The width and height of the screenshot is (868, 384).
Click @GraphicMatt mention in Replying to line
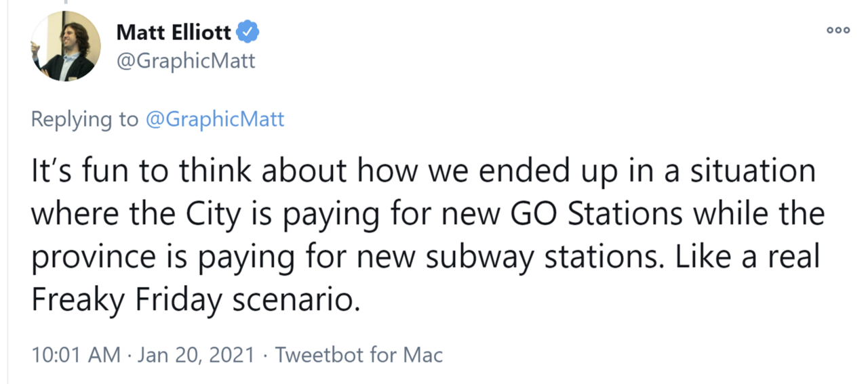[214, 120]
